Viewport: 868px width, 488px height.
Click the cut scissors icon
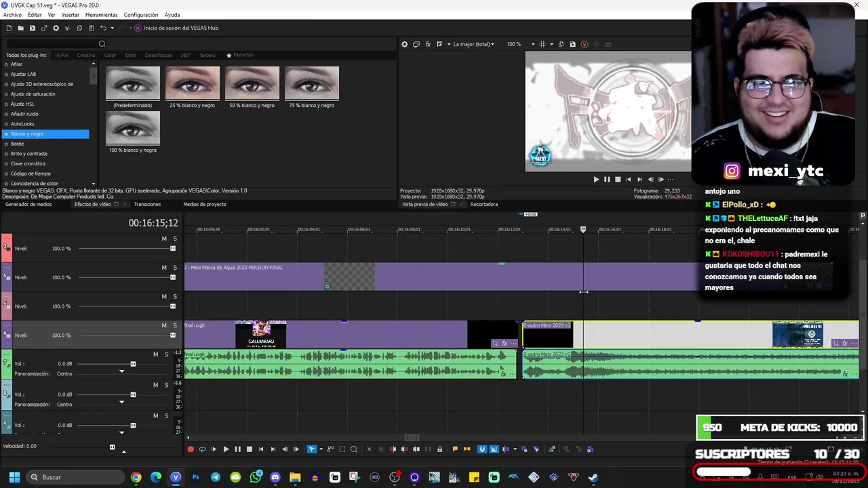[x=67, y=28]
